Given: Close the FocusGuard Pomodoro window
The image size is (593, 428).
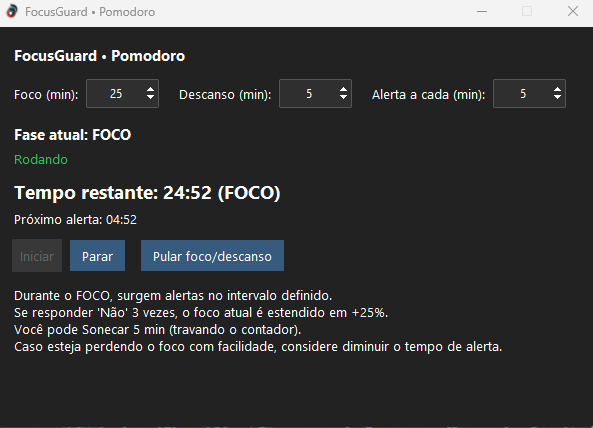Looking at the screenshot, I should click(x=573, y=12).
